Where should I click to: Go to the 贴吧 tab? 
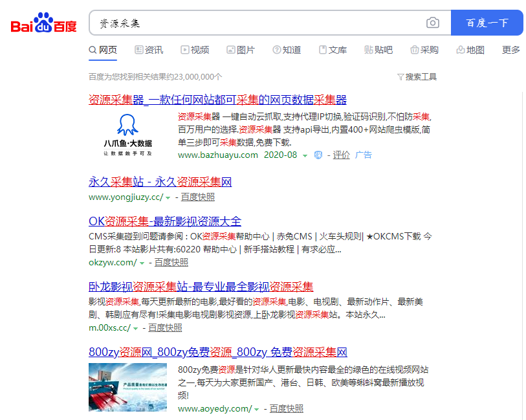(378, 50)
